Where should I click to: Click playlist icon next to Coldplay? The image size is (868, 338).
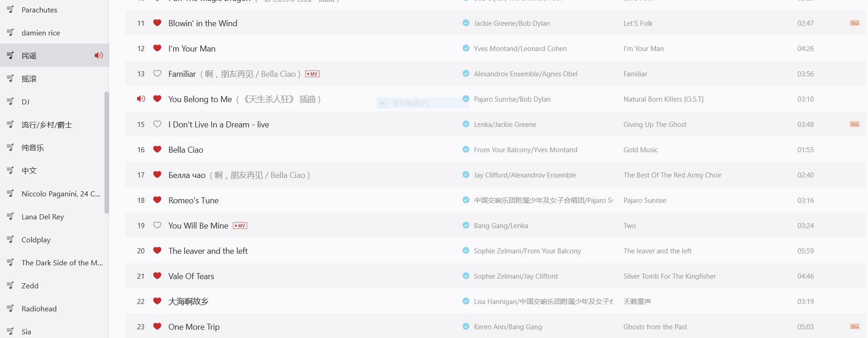coord(10,240)
